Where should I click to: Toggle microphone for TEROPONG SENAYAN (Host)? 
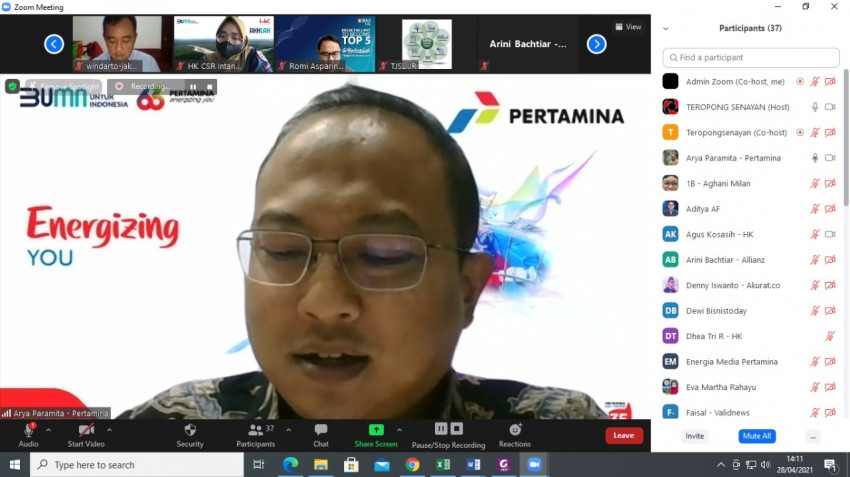pos(815,107)
